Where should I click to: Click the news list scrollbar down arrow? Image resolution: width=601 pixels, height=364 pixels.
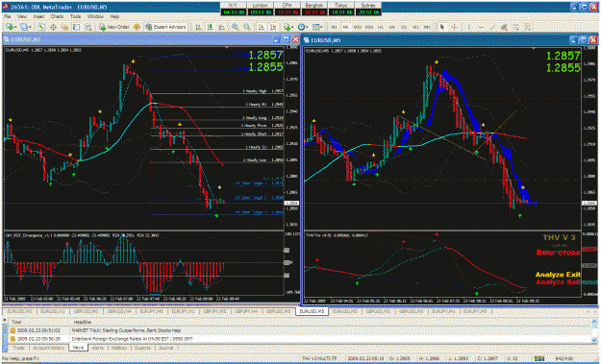click(x=594, y=339)
